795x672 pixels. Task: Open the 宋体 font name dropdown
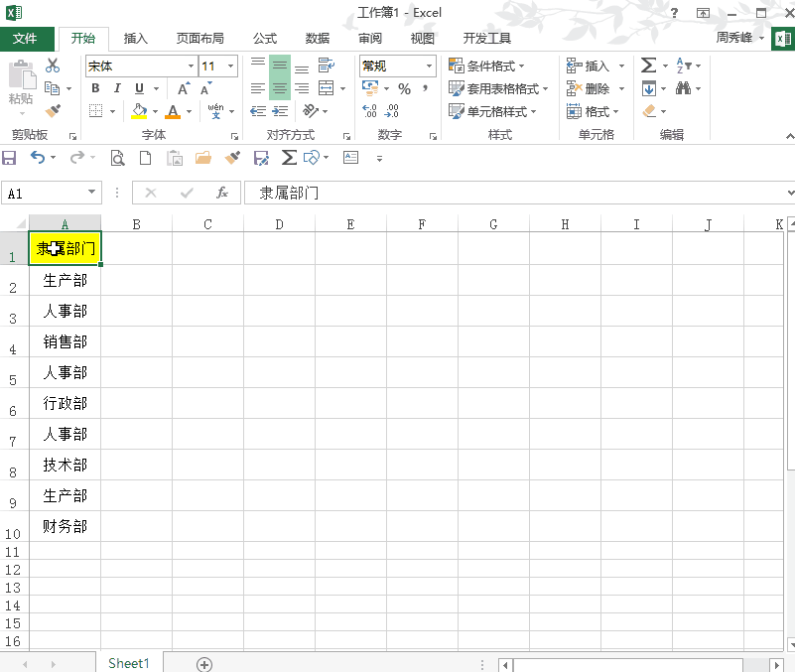click(x=192, y=66)
